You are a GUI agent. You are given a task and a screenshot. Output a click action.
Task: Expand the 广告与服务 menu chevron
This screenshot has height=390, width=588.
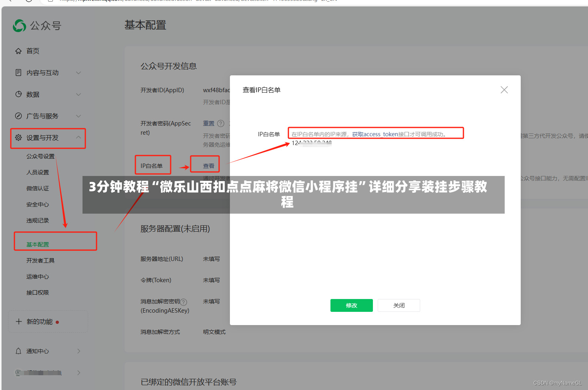79,116
